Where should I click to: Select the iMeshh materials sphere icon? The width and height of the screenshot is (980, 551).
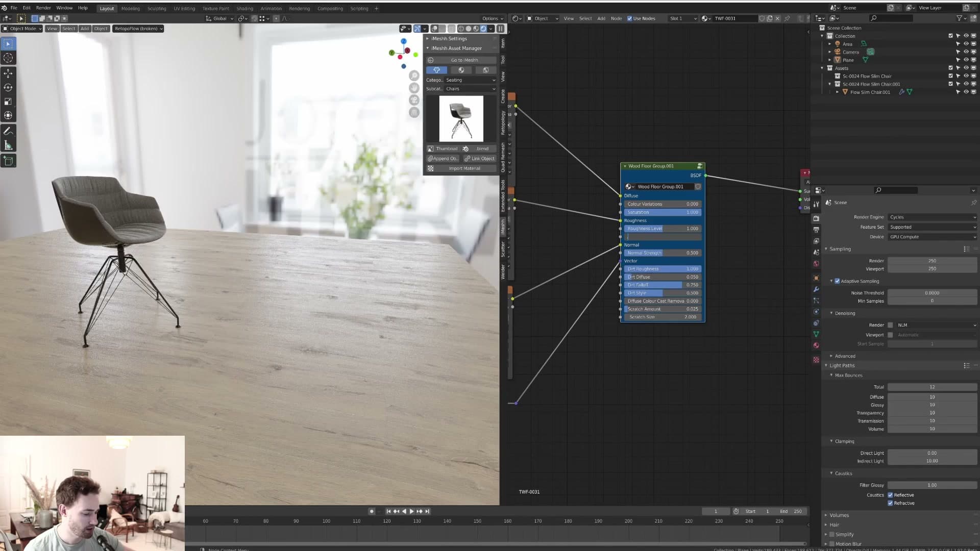(x=461, y=70)
